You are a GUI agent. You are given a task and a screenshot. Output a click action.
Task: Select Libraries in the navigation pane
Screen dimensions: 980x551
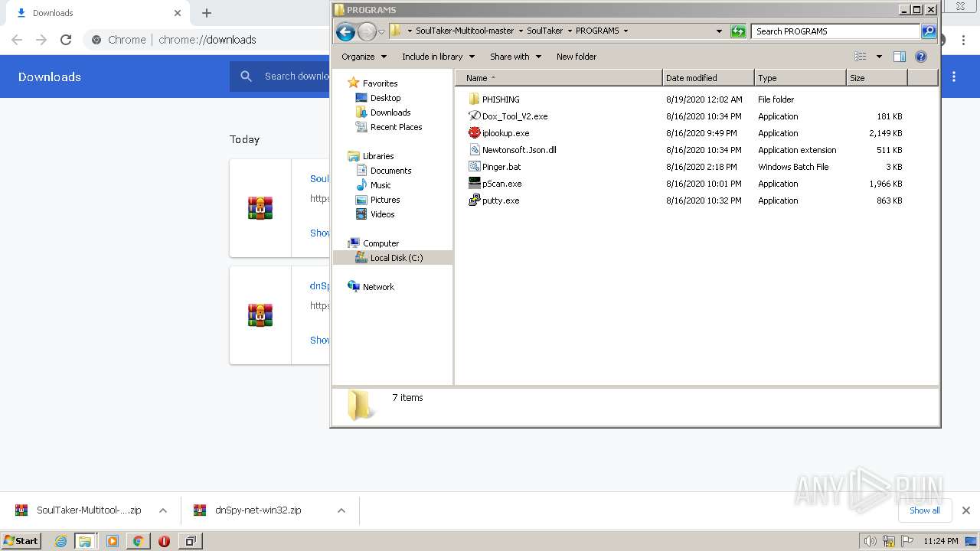tap(378, 156)
